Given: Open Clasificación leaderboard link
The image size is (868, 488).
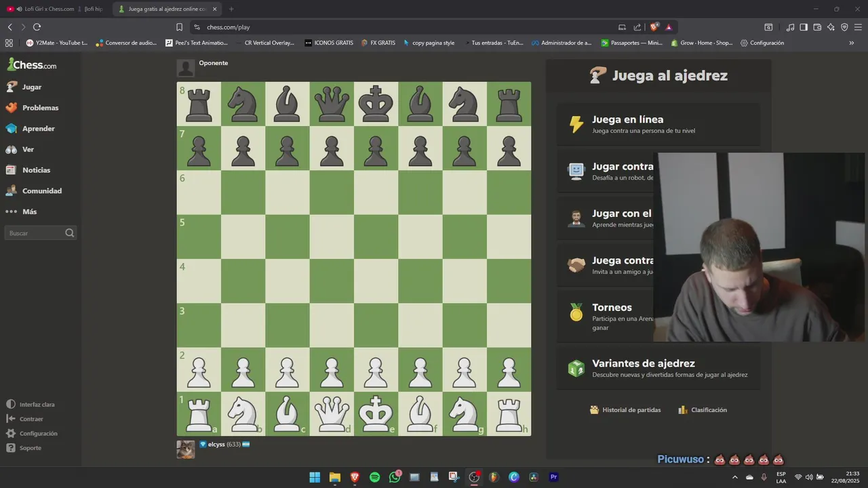Looking at the screenshot, I should 703,410.
